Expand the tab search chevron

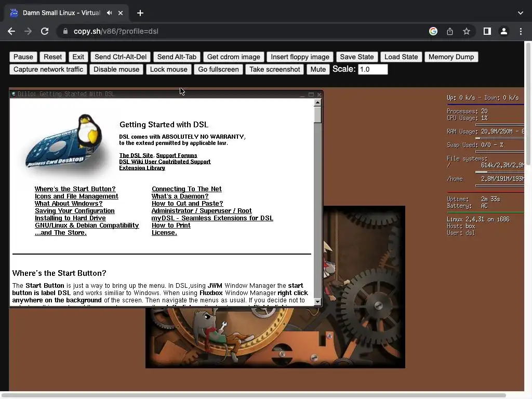click(521, 13)
